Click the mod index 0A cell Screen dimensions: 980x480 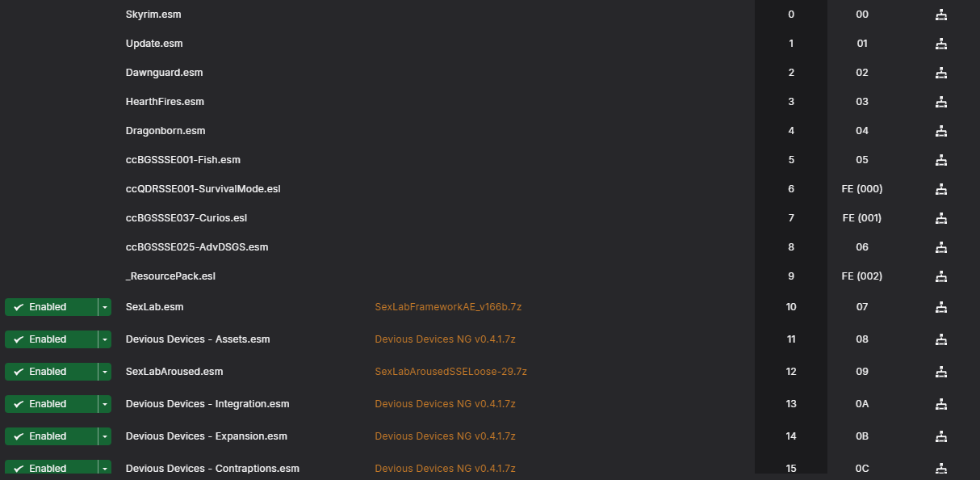click(862, 404)
